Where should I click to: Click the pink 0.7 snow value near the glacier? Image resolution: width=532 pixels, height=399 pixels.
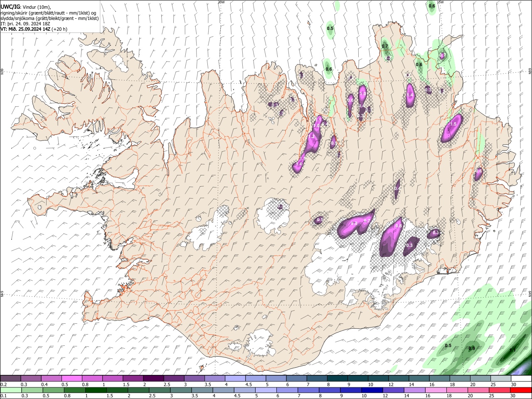pyautogui.click(x=367, y=221)
